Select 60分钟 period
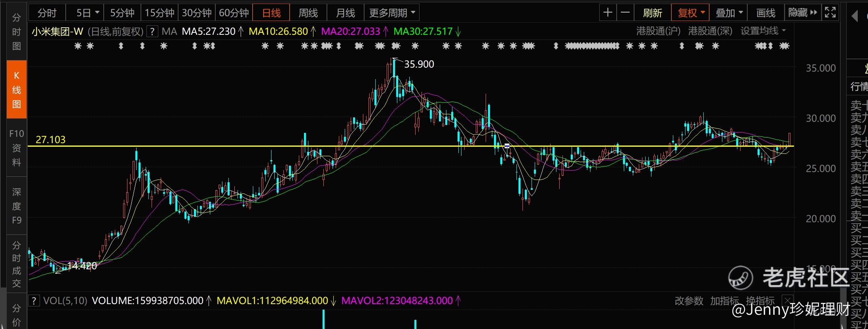Image resolution: width=868 pixels, height=329 pixels. [234, 13]
